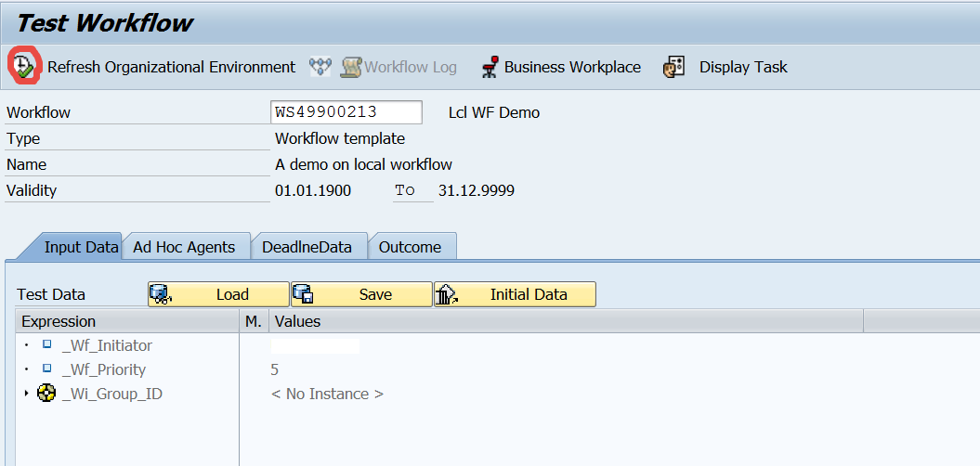Image resolution: width=980 pixels, height=466 pixels.
Task: Switch to the Input Data tab
Action: pos(81,247)
